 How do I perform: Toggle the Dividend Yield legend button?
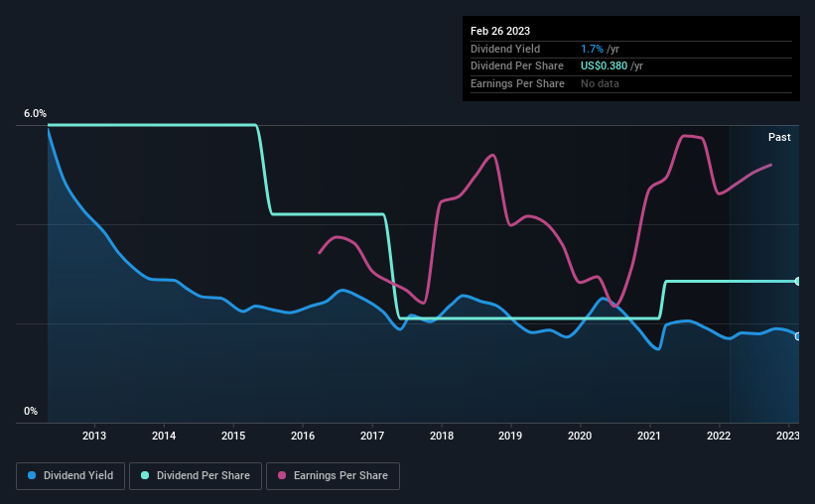[x=70, y=476]
